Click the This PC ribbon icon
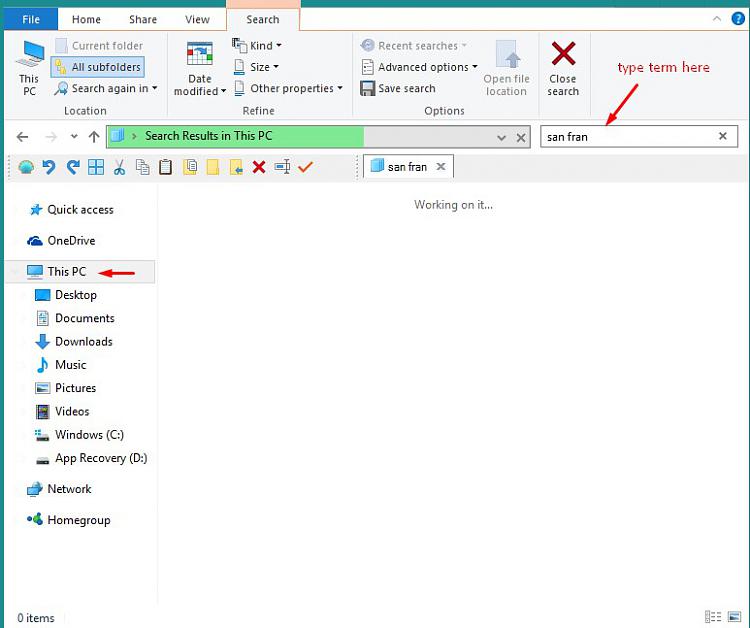Viewport: 750px width, 628px height. (29, 68)
